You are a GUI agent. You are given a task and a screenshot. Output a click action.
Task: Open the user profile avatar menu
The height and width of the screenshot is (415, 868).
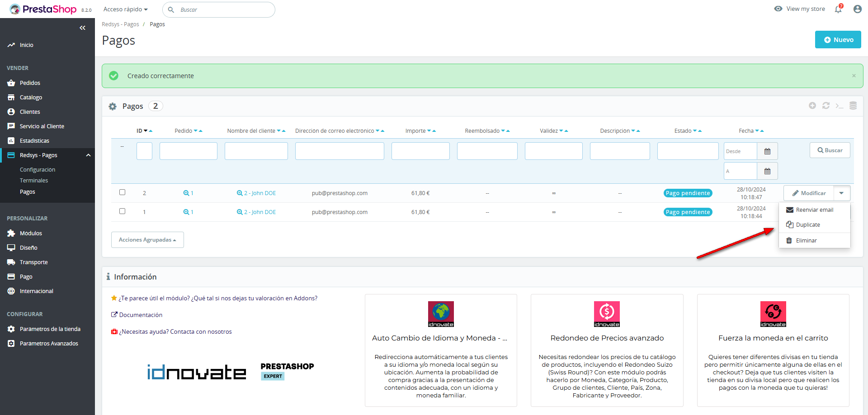[x=857, y=9]
